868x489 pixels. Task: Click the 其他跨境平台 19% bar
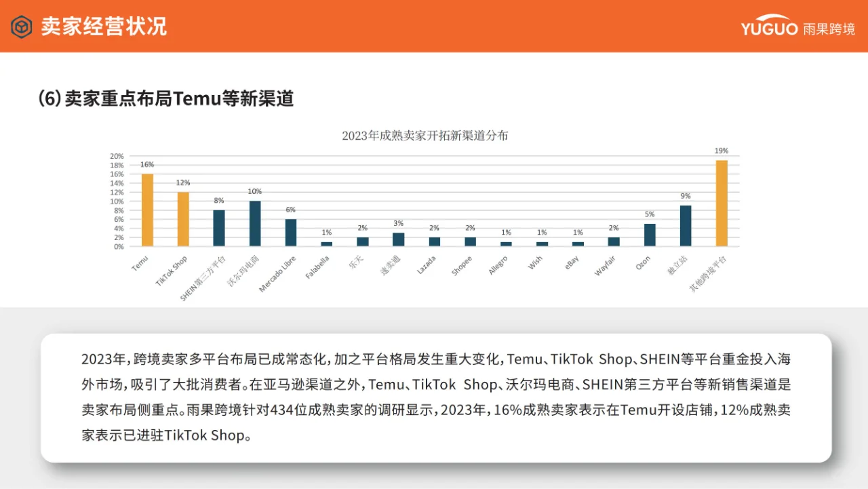[x=722, y=203]
